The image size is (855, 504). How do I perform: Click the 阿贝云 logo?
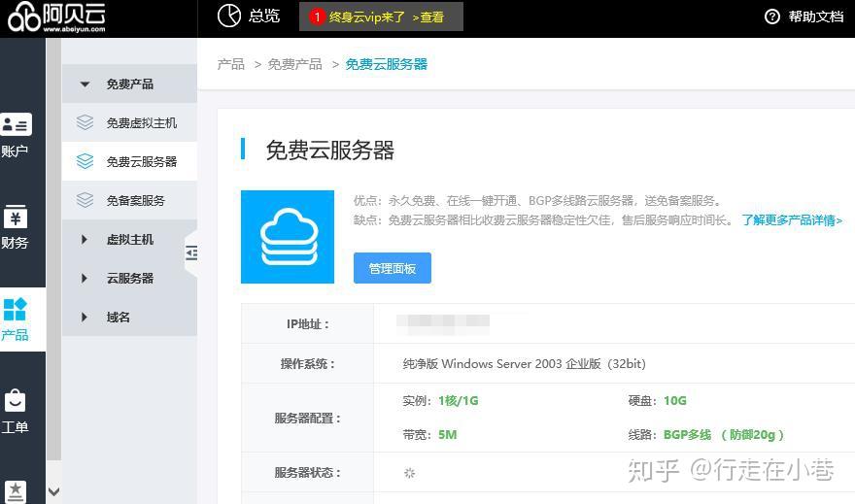pyautogui.click(x=56, y=17)
